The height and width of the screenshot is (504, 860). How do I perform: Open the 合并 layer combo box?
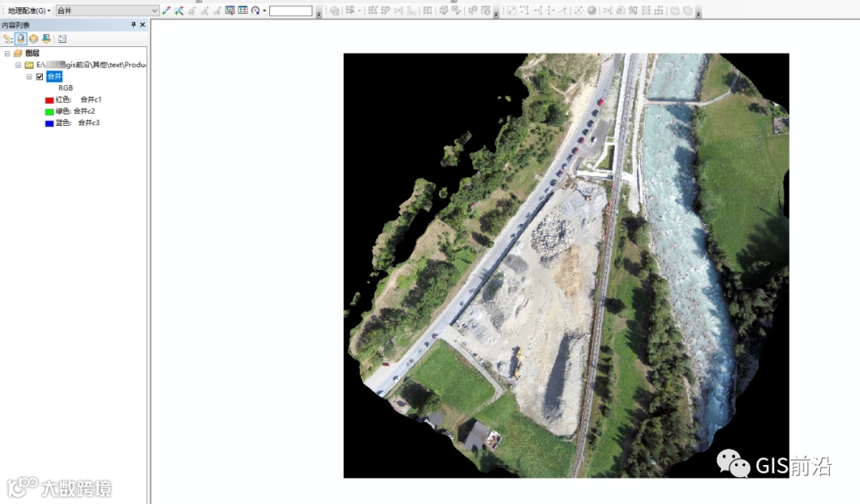pos(107,10)
